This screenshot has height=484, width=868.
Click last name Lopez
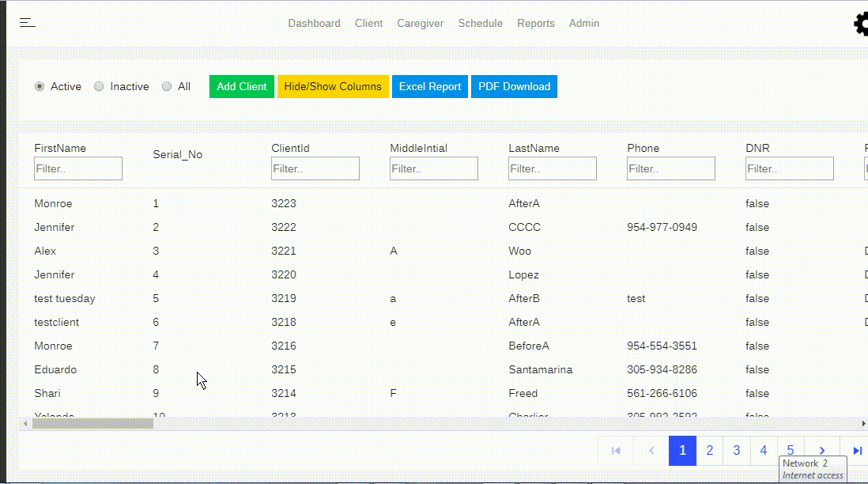(523, 274)
